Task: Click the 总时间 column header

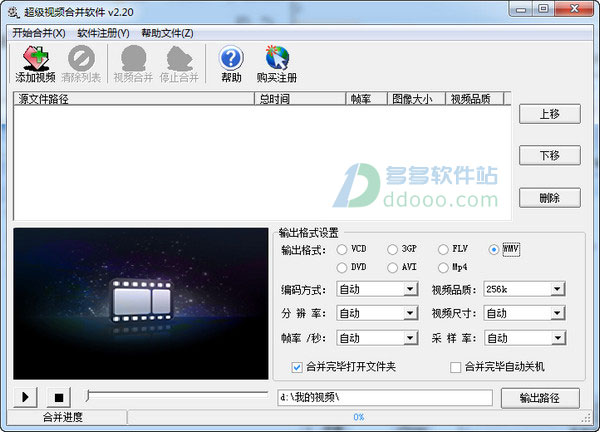Action: click(x=300, y=99)
